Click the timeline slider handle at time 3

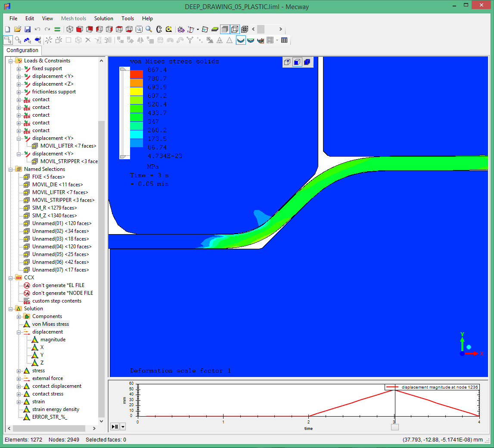395,427
